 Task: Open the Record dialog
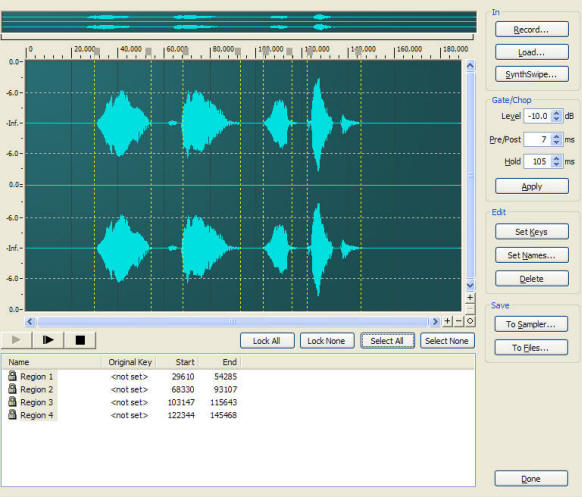[532, 29]
